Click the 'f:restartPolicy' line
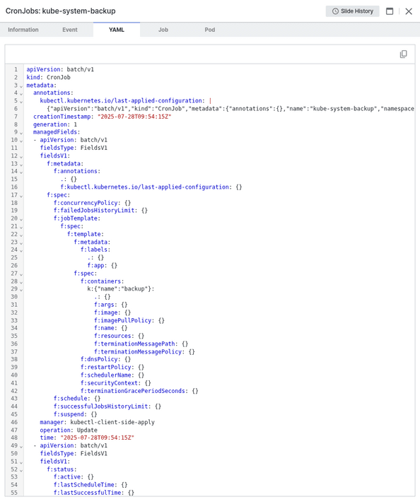Screen dimensions: 420x504 coord(112,367)
